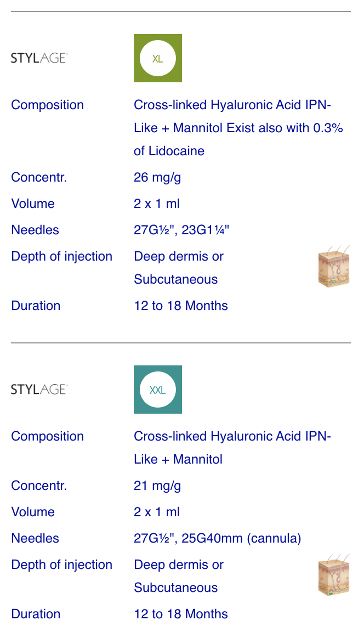Open the Stylage logo above XXL section
364x643 pixels.
pyautogui.click(x=39, y=389)
